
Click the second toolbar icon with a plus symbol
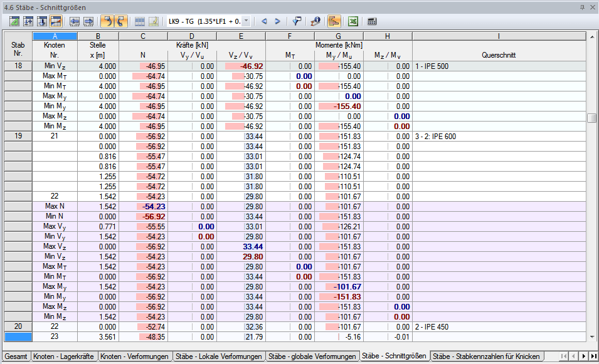pyautogui.click(x=28, y=21)
